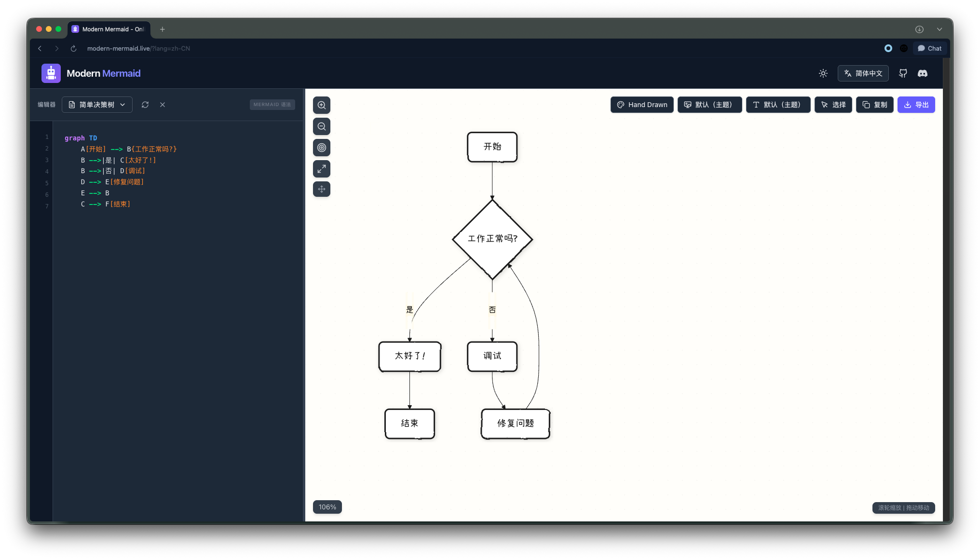Center the diagram using the target icon
980x560 pixels.
[322, 148]
